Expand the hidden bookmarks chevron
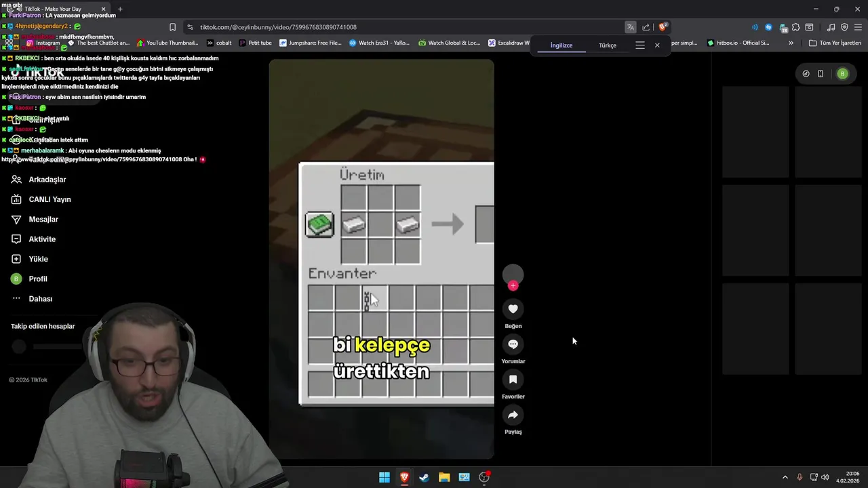The width and height of the screenshot is (868, 488). coord(791,43)
